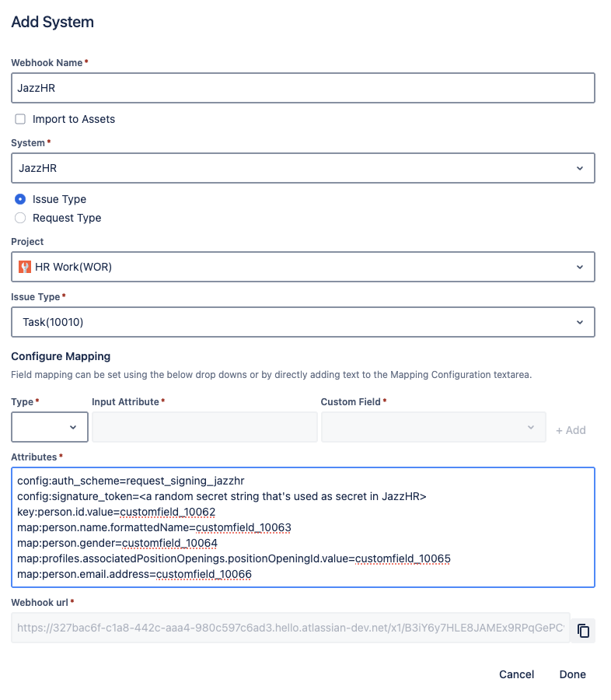Copy the webhook URL with copy icon
The height and width of the screenshot is (700, 611).
[x=583, y=631]
